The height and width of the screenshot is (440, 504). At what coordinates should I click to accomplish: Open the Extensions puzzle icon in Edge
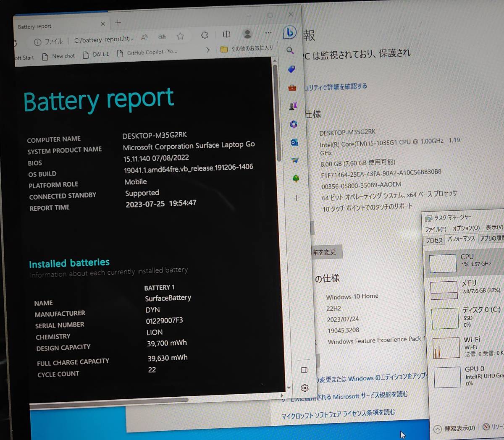[x=205, y=35]
